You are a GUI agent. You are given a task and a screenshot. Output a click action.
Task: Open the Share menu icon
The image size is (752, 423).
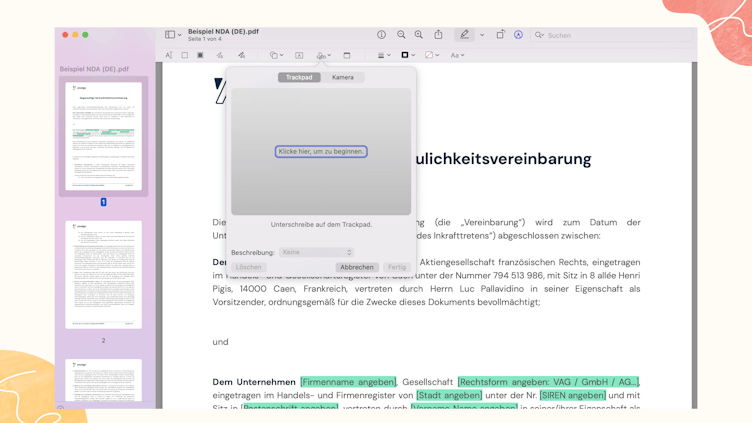pos(438,35)
